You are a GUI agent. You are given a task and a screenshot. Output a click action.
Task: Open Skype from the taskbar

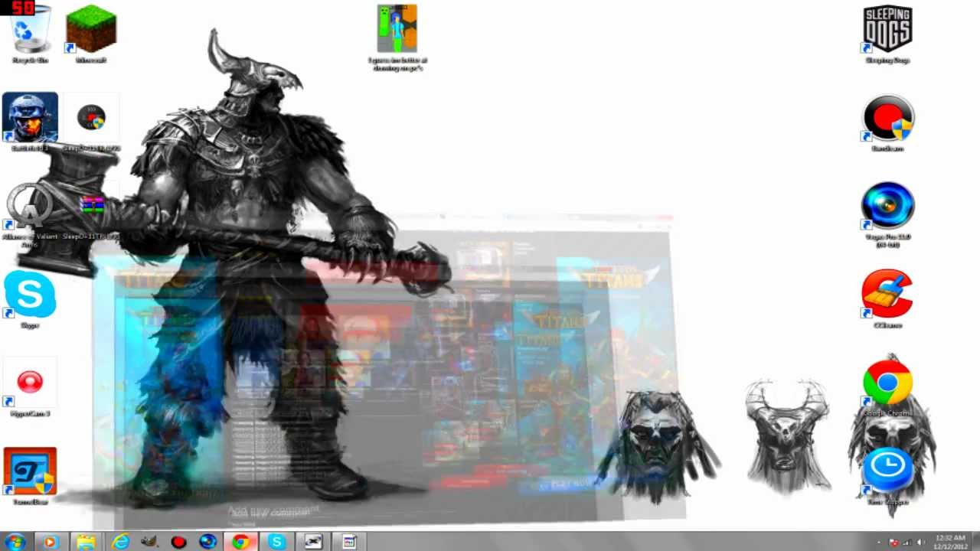pyautogui.click(x=276, y=542)
